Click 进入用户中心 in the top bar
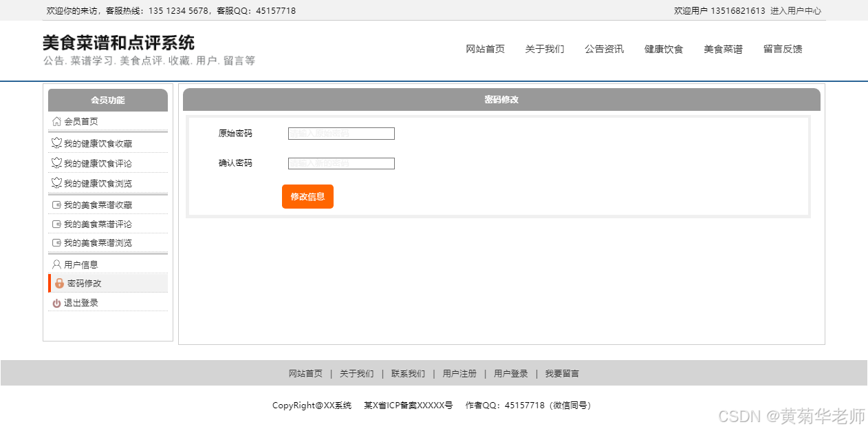This screenshot has width=868, height=431. pyautogui.click(x=796, y=11)
